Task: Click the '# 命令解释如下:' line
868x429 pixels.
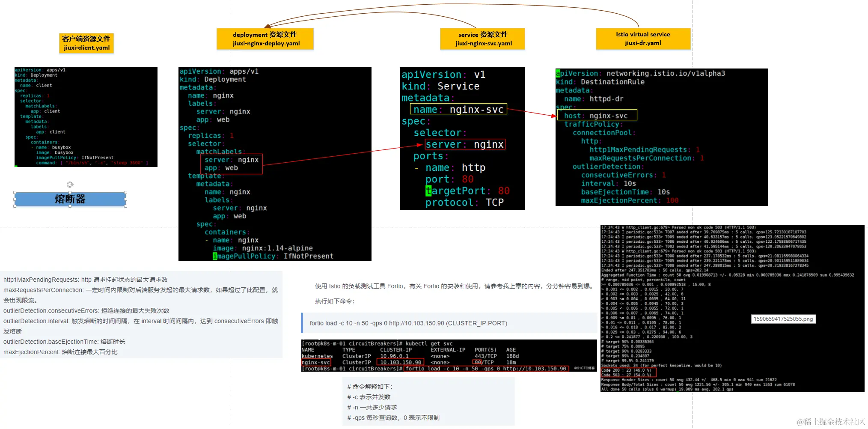Action: tap(370, 387)
